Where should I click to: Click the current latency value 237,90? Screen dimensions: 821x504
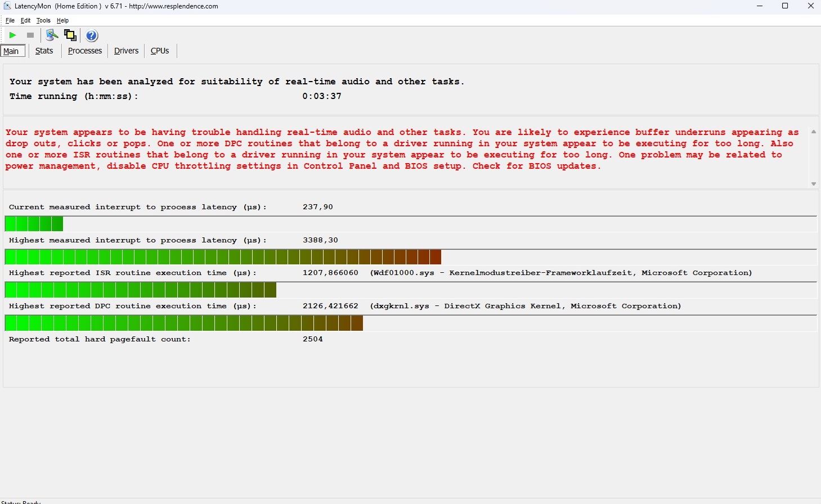(318, 207)
